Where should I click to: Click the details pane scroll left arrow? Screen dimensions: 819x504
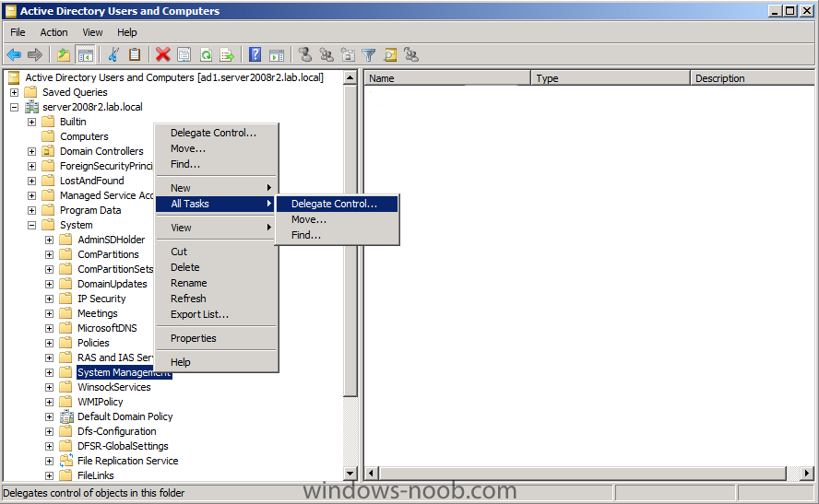(x=372, y=474)
